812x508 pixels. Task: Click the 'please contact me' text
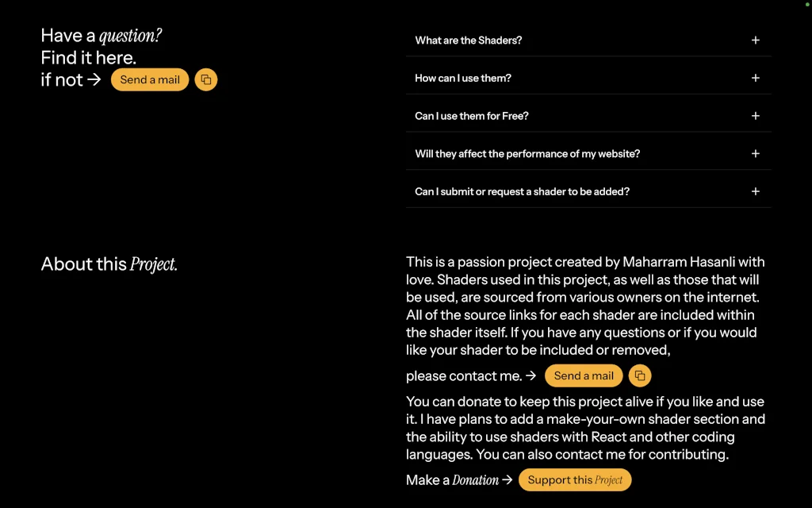[457, 375]
